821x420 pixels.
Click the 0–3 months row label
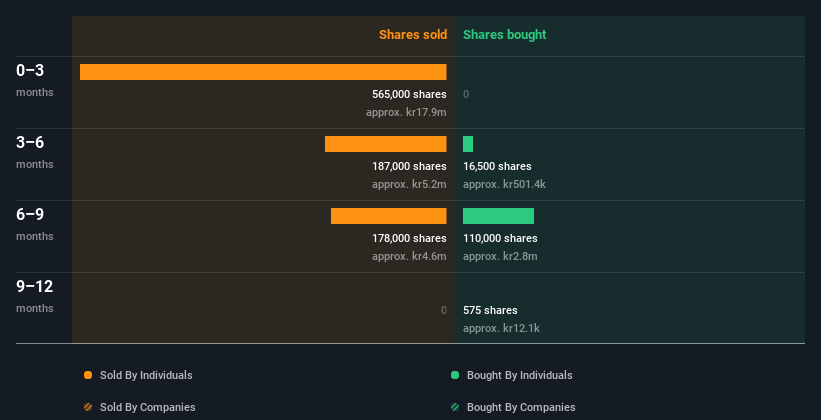(35, 80)
